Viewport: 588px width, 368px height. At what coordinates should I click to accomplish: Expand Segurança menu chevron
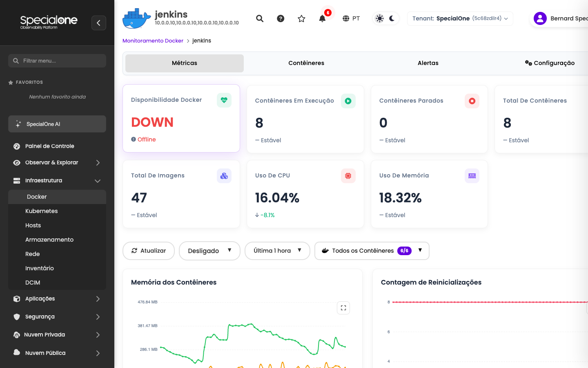98,317
